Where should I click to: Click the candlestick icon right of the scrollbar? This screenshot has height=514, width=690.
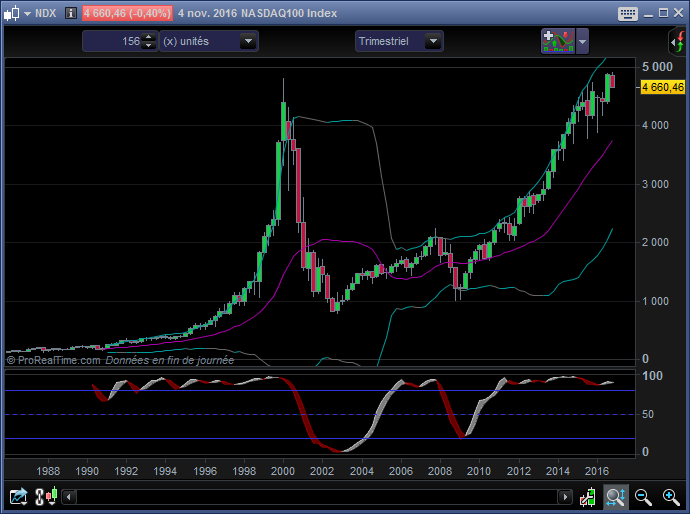click(x=589, y=496)
